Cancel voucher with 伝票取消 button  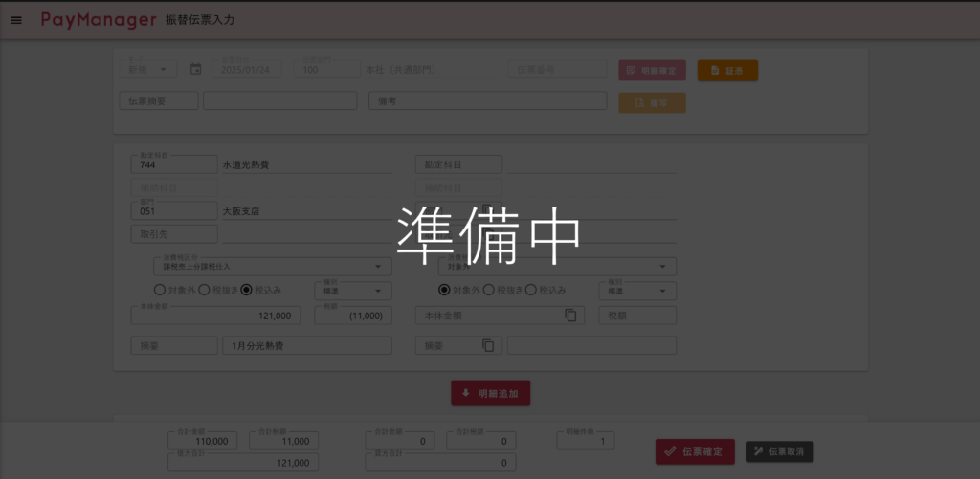click(780, 451)
